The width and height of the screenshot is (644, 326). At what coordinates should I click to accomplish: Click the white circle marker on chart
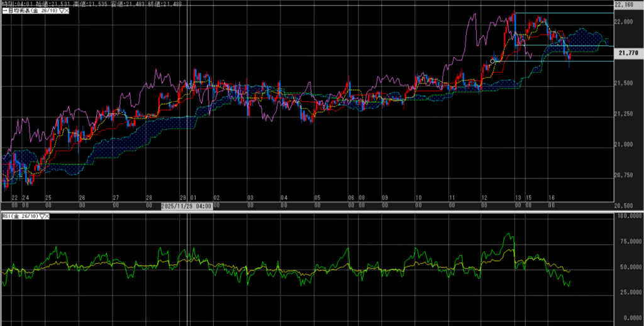coord(492,61)
